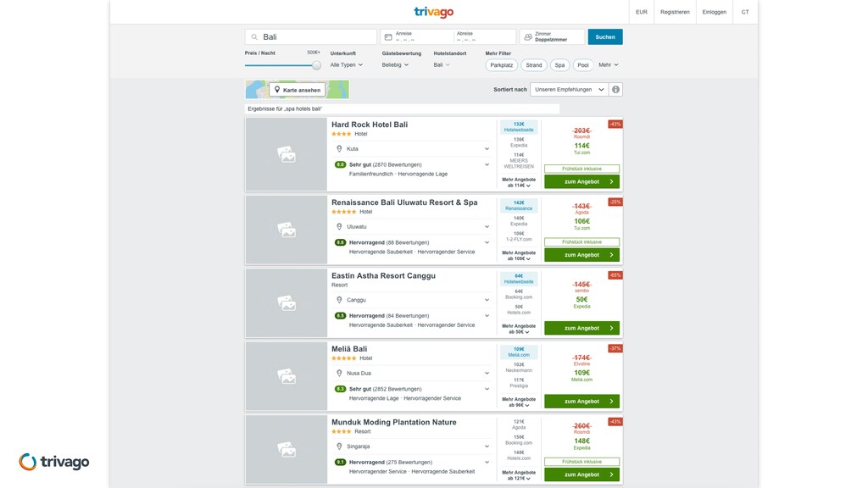868x488 pixels.
Task: Click Registrieren in the header
Action: pos(675,12)
